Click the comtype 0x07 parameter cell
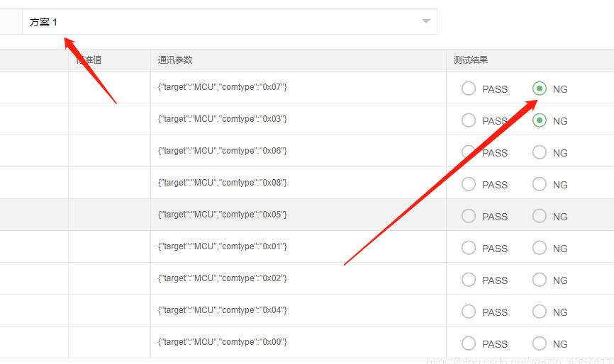Screen dimensions: 614x364 click(222, 87)
